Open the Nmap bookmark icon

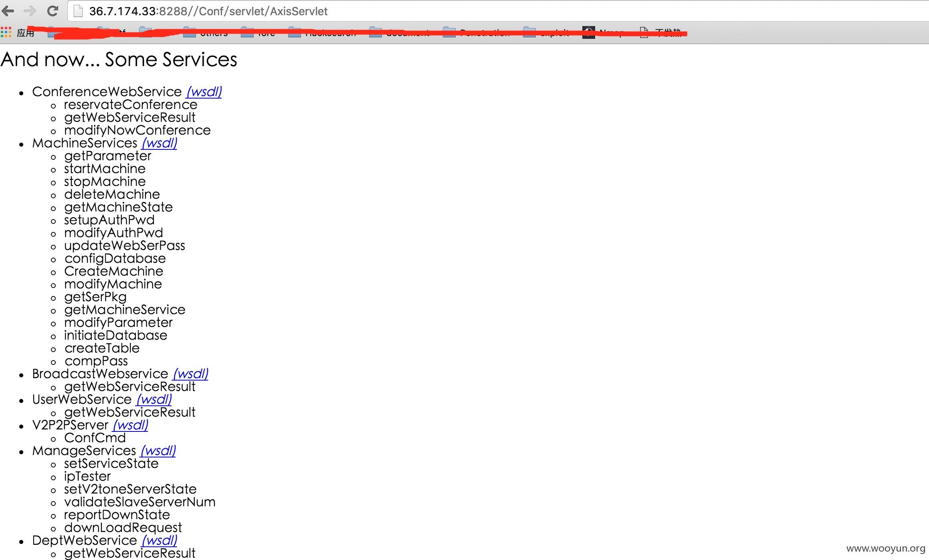click(x=588, y=32)
